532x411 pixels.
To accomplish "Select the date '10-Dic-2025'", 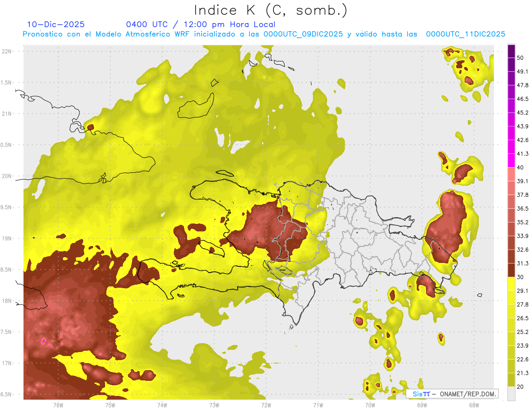I will tap(56, 24).
